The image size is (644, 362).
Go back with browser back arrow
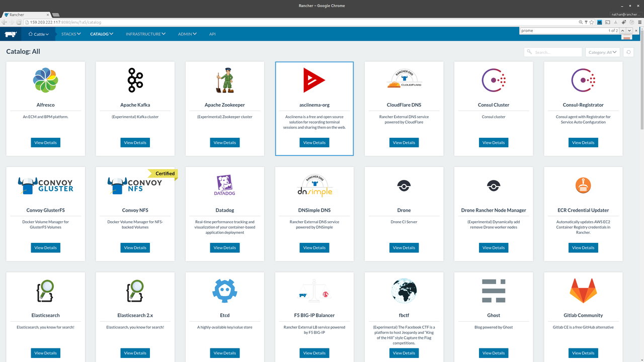pyautogui.click(x=5, y=22)
